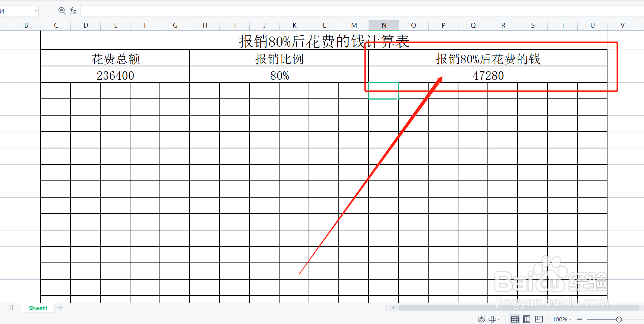Select column K header
Image resolution: width=644 pixels, height=324 pixels.
tap(294, 25)
